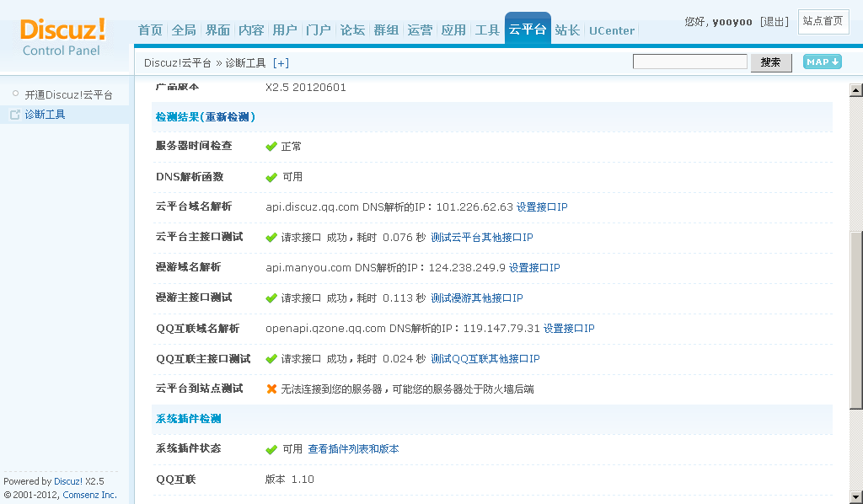This screenshot has width=863, height=504.
Task: Focus the search input field
Action: coord(689,62)
